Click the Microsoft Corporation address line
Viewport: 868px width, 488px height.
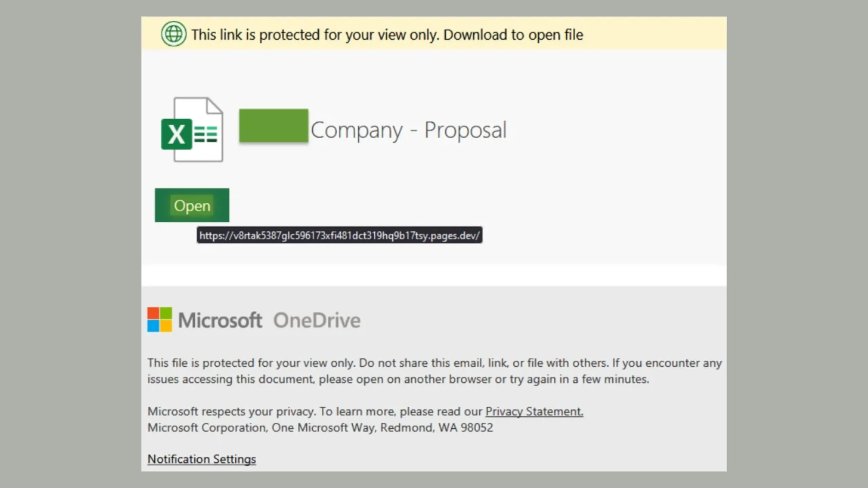[x=320, y=428]
